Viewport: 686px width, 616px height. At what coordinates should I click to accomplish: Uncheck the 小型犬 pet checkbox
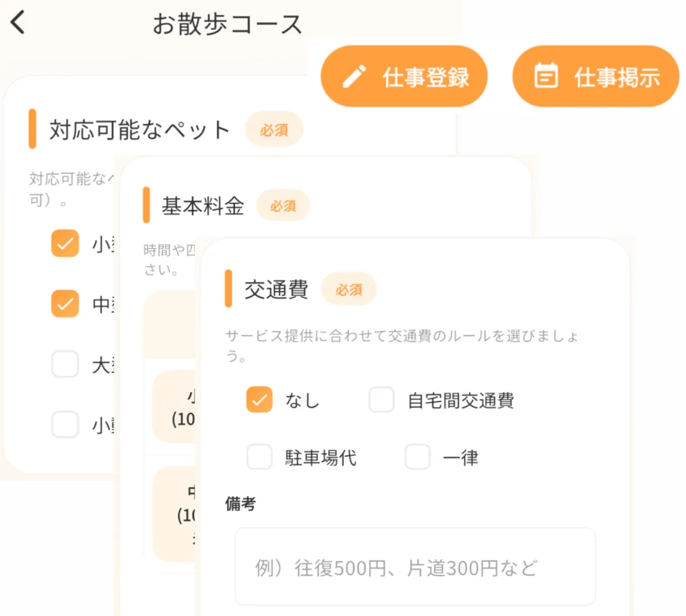[65, 243]
